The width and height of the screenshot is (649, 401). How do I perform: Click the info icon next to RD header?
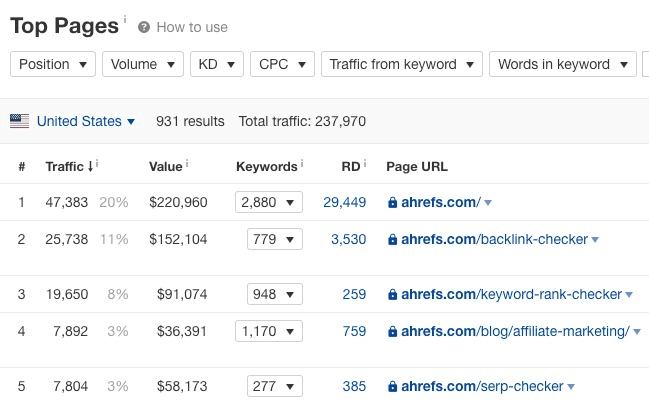[365, 164]
